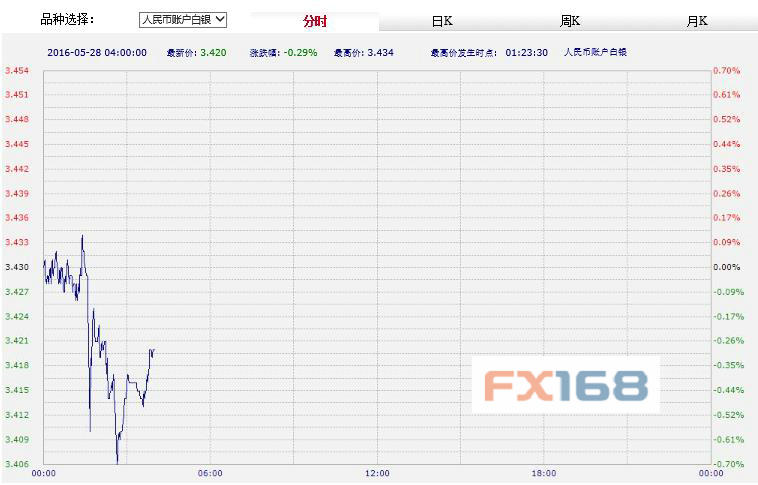Click the 18:00 time axis label
Image resolution: width=758 pixels, height=485 pixels.
(543, 473)
